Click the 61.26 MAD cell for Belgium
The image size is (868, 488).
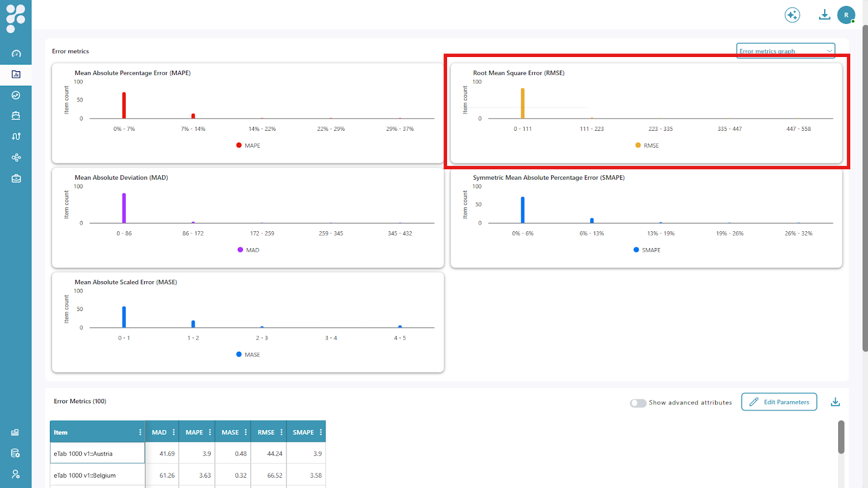pyautogui.click(x=162, y=475)
